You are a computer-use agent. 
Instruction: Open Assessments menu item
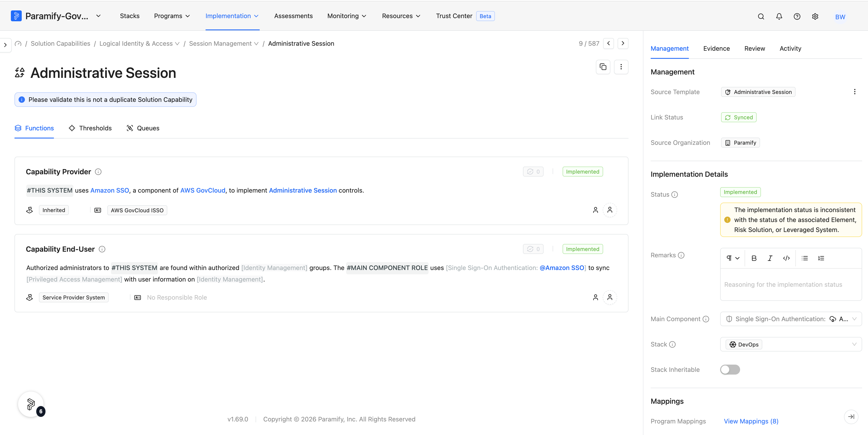coord(293,16)
